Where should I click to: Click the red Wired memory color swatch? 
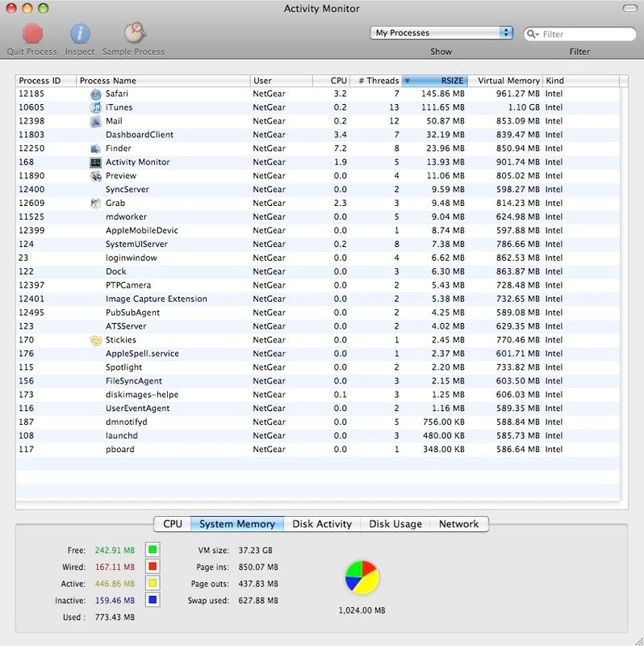point(153,567)
